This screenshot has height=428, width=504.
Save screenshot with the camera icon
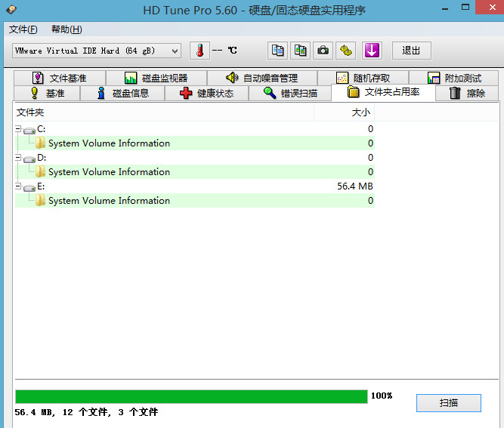coord(323,51)
